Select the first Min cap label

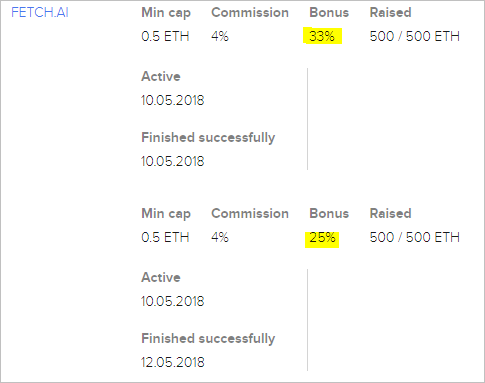click(x=166, y=13)
